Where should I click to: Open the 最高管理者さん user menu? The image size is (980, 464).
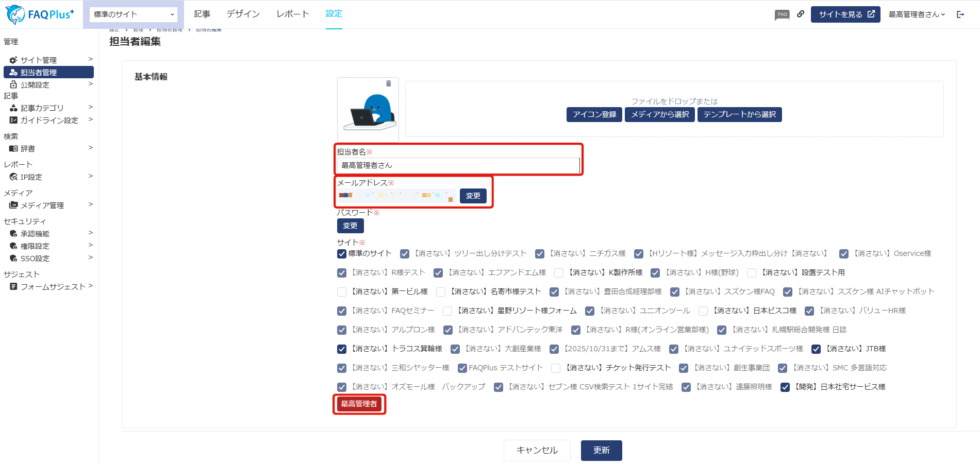[916, 14]
